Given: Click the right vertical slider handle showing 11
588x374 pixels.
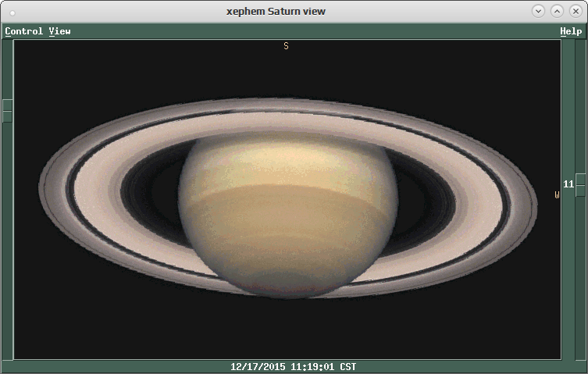Looking at the screenshot, I should [580, 185].
